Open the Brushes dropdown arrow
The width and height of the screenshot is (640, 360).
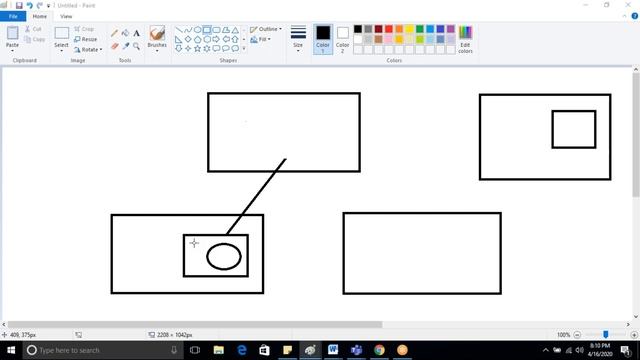pos(157,51)
